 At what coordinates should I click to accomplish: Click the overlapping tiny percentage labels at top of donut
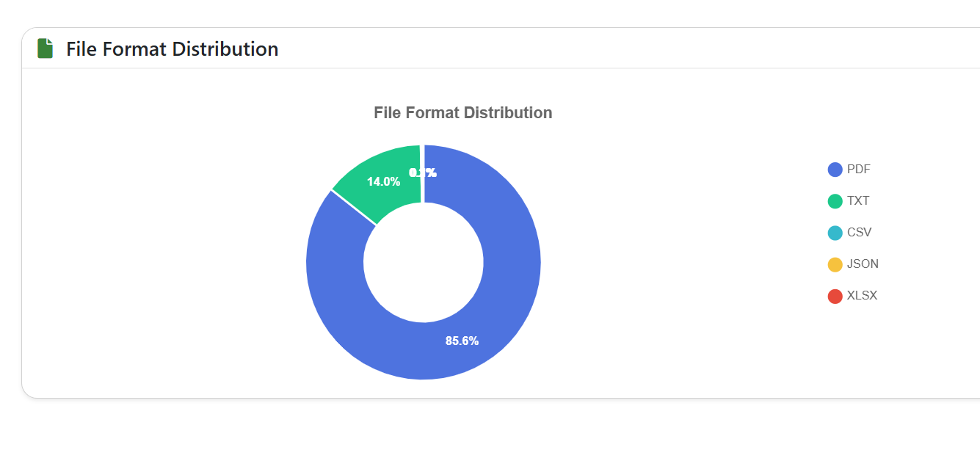(423, 173)
